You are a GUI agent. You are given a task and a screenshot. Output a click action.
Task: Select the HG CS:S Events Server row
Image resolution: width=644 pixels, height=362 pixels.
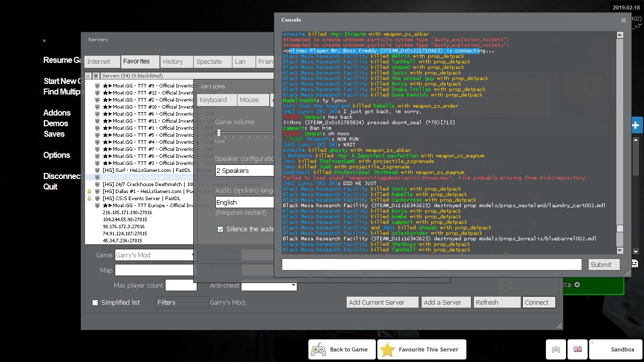pos(139,199)
